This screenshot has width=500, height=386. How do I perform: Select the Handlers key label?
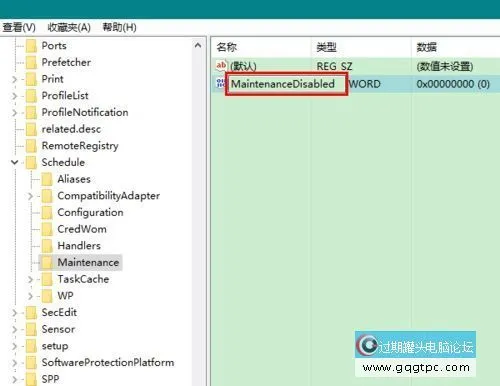point(79,246)
